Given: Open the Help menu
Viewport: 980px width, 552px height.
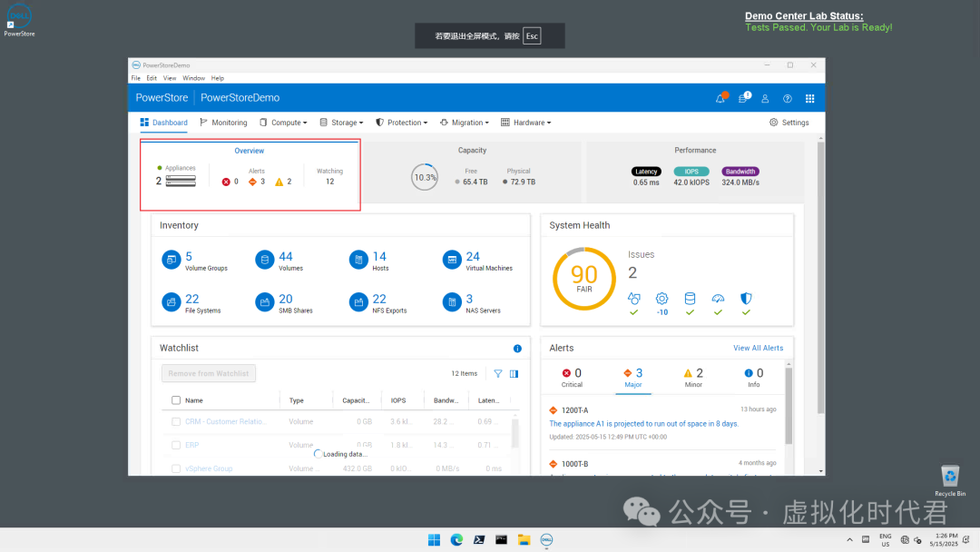Looking at the screenshot, I should pyautogui.click(x=218, y=78).
